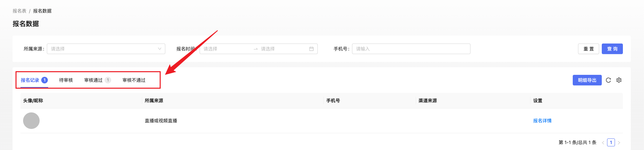Open the 报名详情 link
The width and height of the screenshot is (644, 150).
542,121
